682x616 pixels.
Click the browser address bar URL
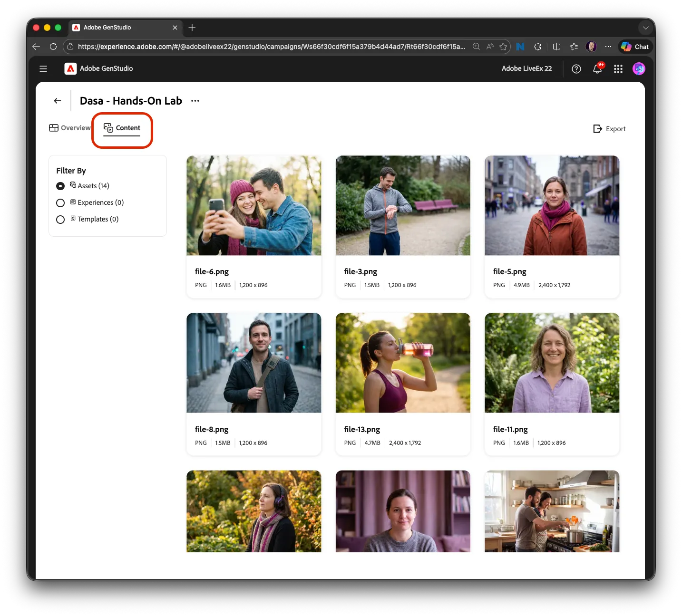(272, 47)
